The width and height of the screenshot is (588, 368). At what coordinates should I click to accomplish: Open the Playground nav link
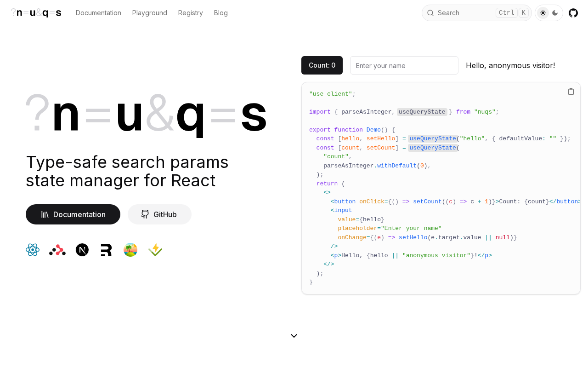150,13
